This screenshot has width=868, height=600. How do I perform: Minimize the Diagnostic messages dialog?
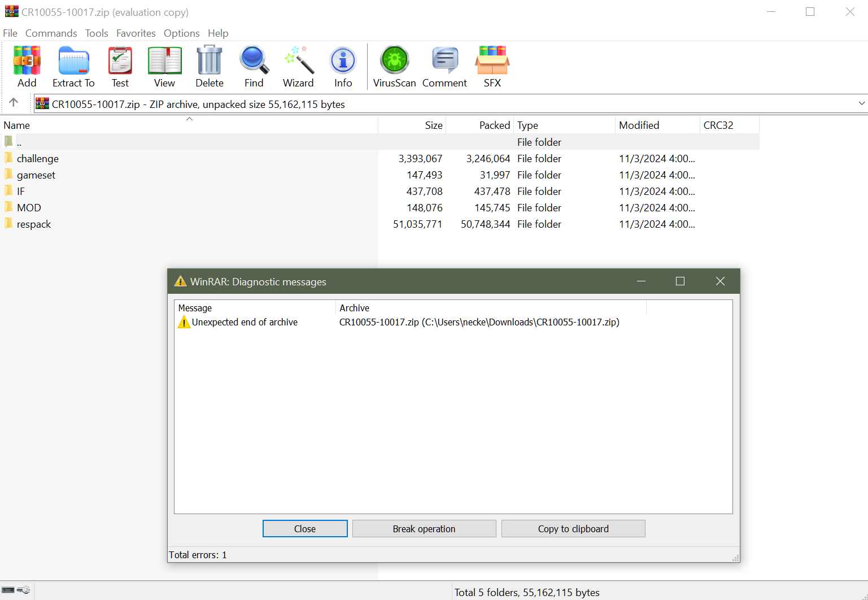641,281
